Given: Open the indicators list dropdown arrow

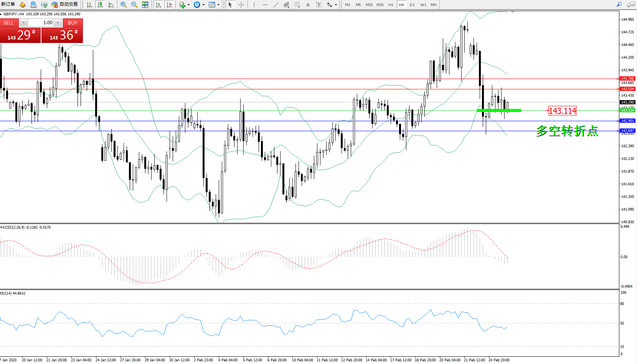Looking at the screenshot, I should tap(188, 5).
